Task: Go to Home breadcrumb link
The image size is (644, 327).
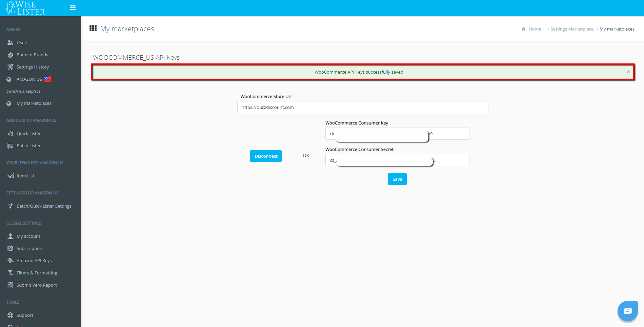Action: pyautogui.click(x=535, y=29)
